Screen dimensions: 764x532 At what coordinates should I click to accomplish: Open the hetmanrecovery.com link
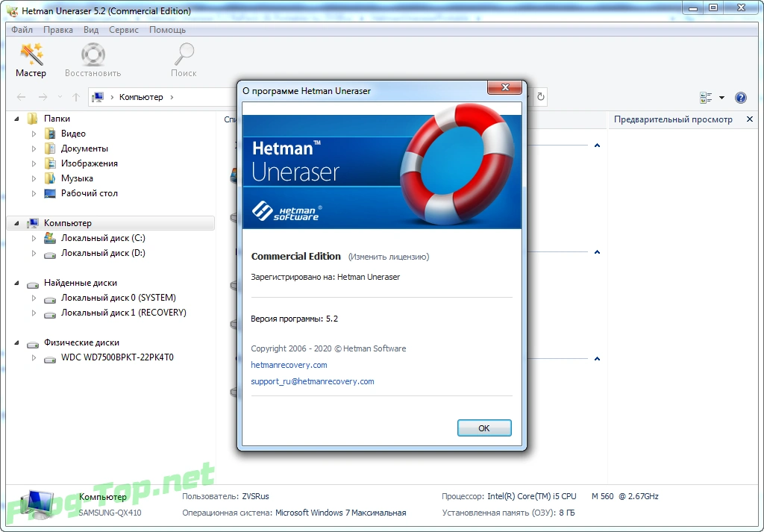(x=289, y=365)
